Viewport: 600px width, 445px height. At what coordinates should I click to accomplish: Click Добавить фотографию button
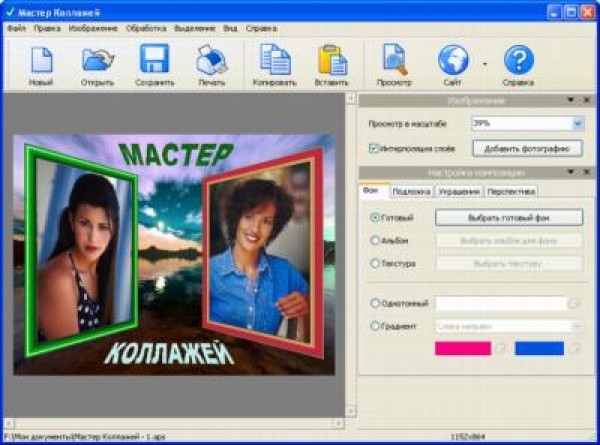[x=526, y=148]
